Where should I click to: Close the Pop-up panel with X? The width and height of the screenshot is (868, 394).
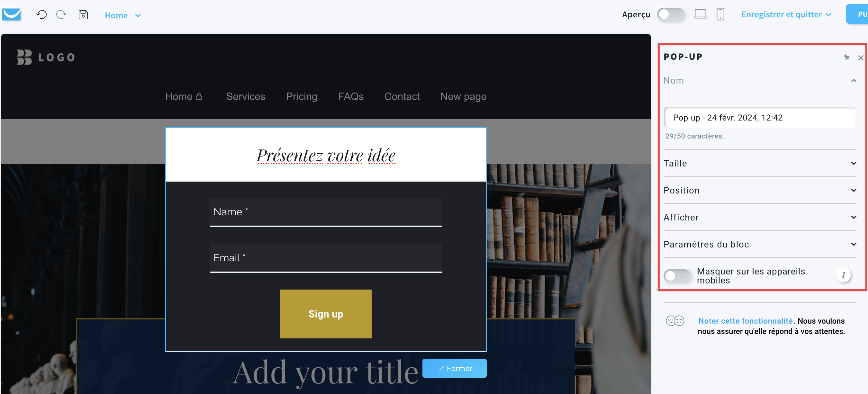(861, 58)
